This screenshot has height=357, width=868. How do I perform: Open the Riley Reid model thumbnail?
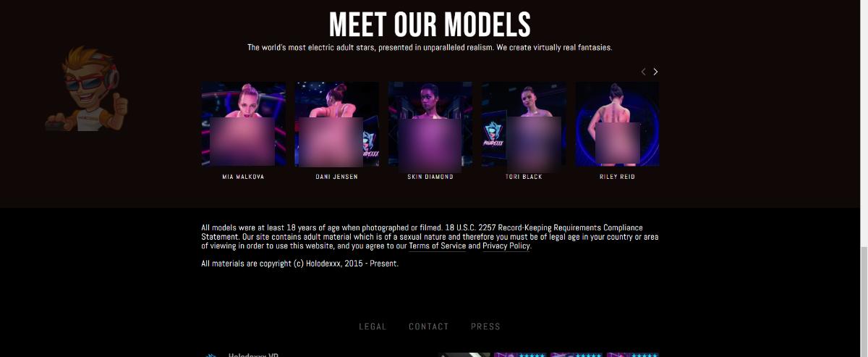(x=617, y=124)
